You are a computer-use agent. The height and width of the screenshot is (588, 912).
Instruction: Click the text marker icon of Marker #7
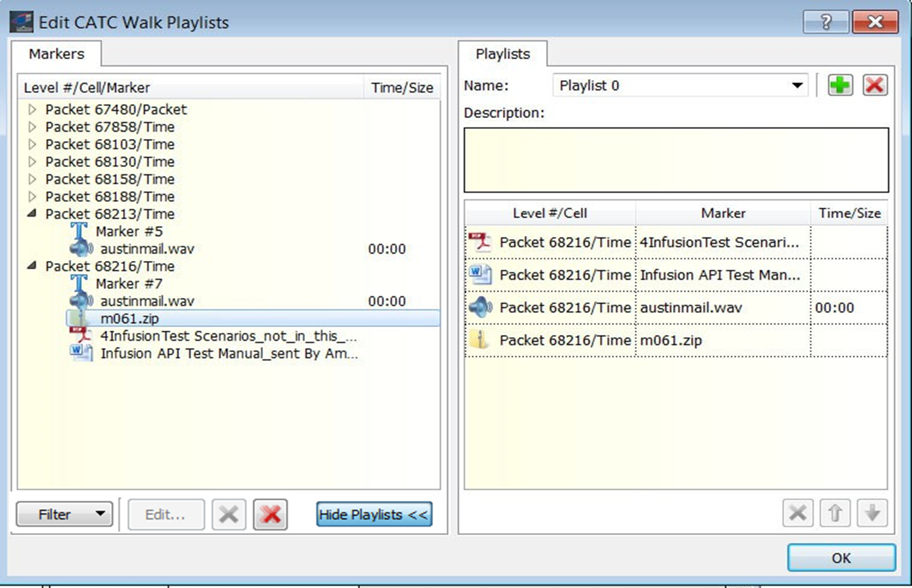point(79,283)
